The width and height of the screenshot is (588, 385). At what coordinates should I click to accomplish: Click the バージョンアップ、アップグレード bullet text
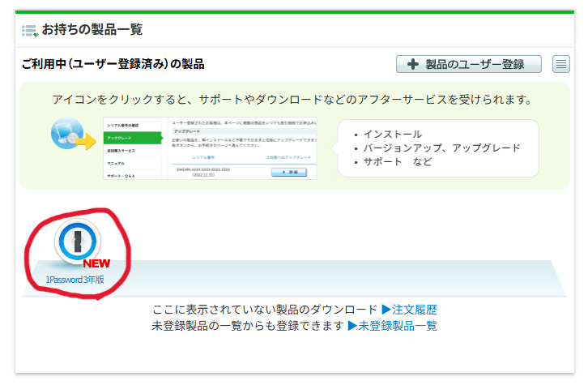tap(441, 148)
